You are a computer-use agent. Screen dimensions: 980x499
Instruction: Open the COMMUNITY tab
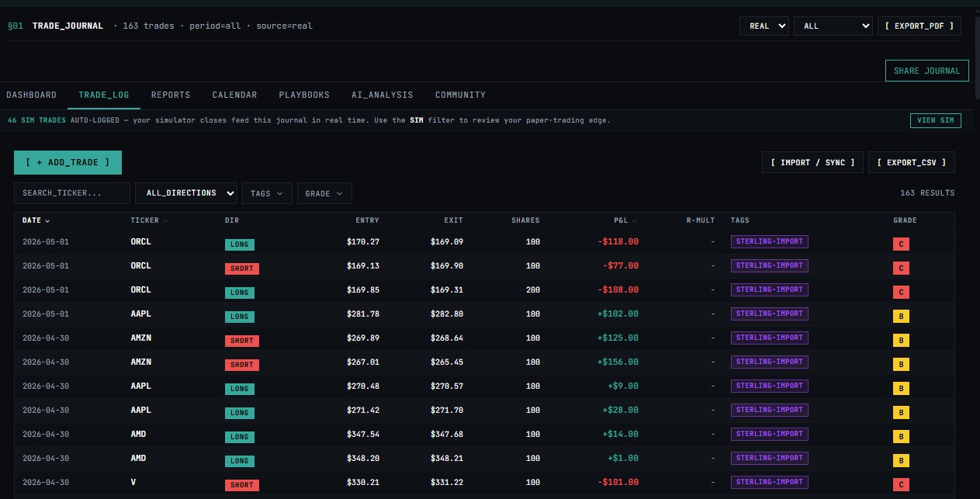pyautogui.click(x=460, y=95)
